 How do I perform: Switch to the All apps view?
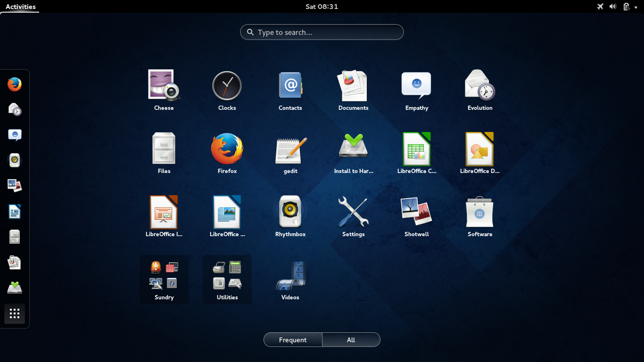pyautogui.click(x=351, y=340)
